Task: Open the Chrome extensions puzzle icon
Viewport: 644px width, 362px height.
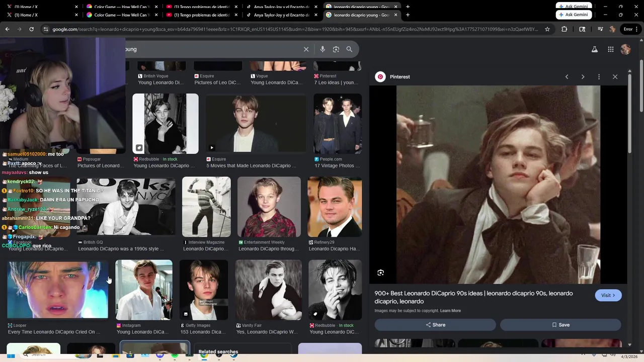Action: 565,29
